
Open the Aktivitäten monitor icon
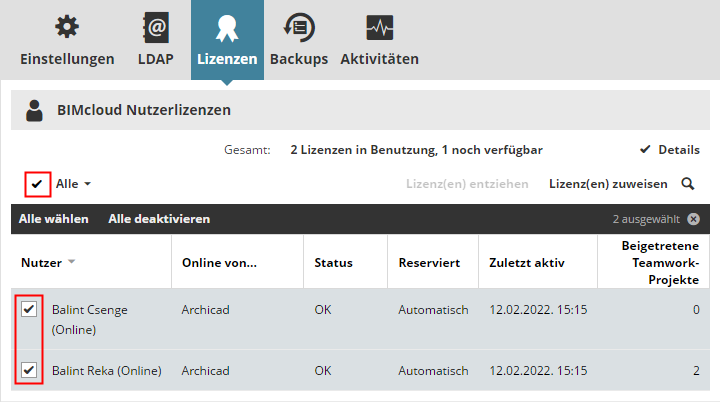[379, 27]
